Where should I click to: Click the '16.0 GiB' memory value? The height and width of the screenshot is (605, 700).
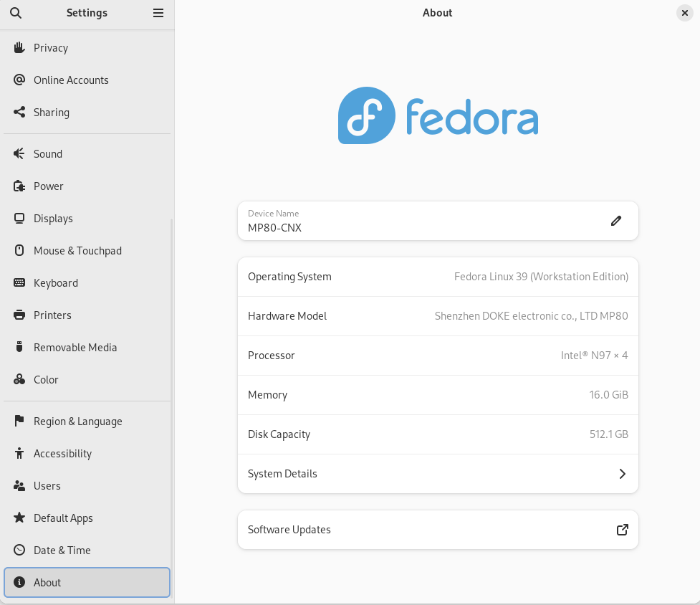pyautogui.click(x=608, y=395)
